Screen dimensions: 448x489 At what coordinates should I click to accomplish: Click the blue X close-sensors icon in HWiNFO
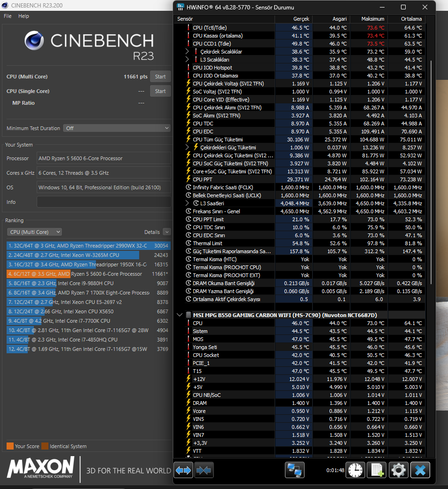click(420, 470)
